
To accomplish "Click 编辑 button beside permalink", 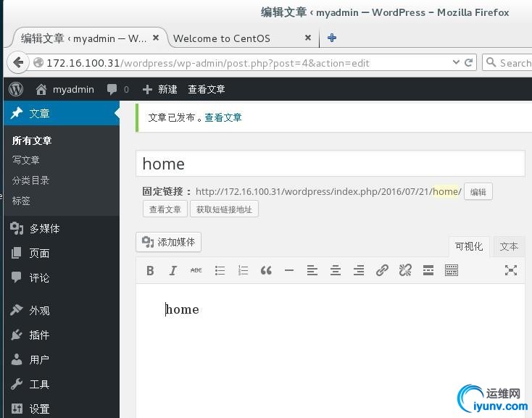I will [478, 192].
